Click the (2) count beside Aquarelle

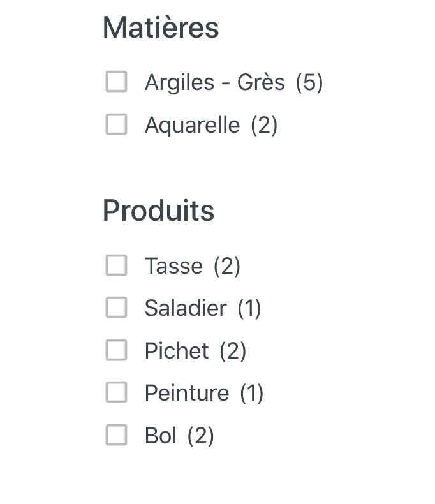[x=264, y=125]
